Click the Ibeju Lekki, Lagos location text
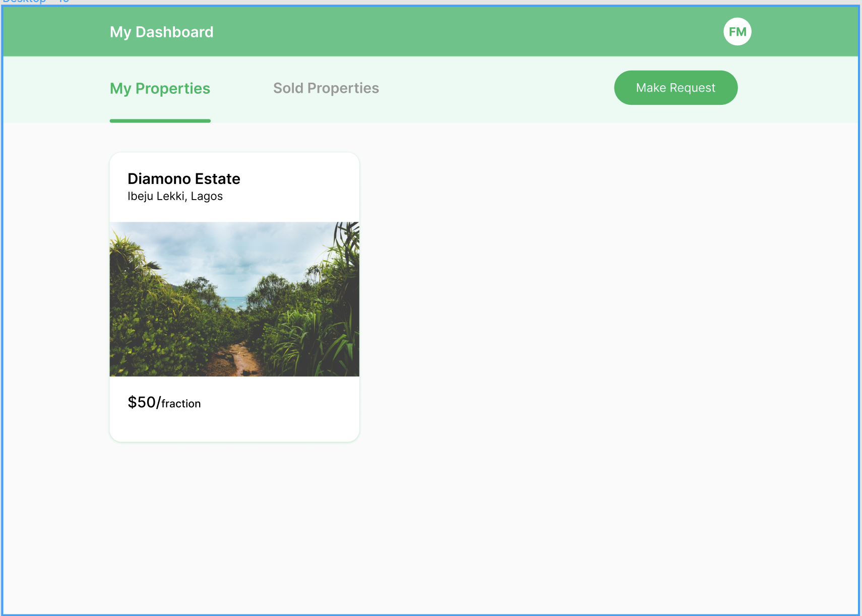 click(x=175, y=196)
